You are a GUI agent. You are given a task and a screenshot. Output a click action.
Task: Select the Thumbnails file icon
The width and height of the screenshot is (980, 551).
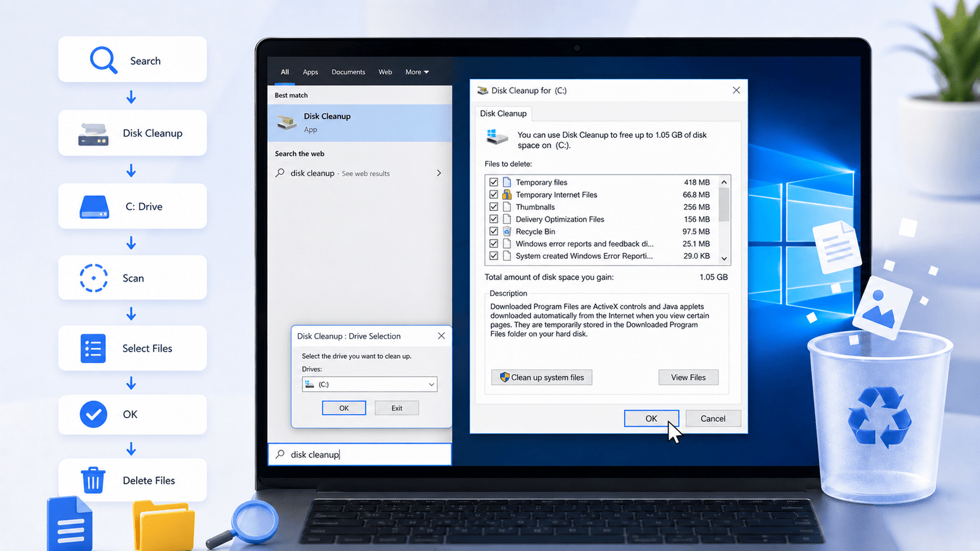507,207
